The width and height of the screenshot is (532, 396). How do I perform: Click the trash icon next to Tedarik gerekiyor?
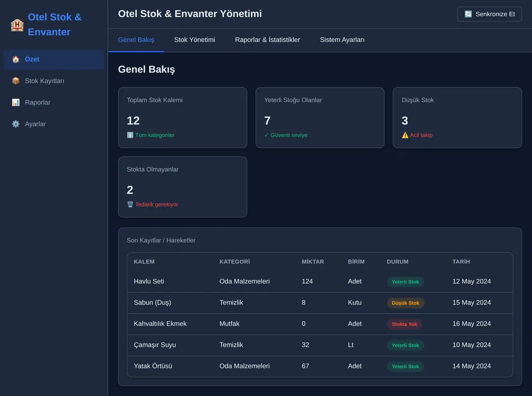coord(130,205)
